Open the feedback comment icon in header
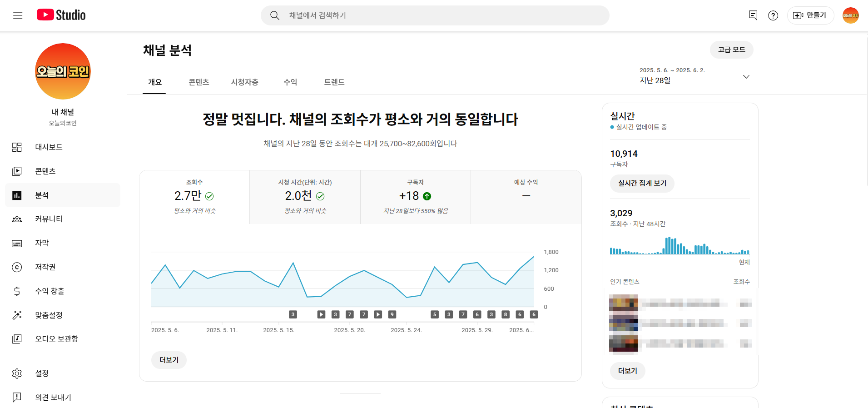 753,15
